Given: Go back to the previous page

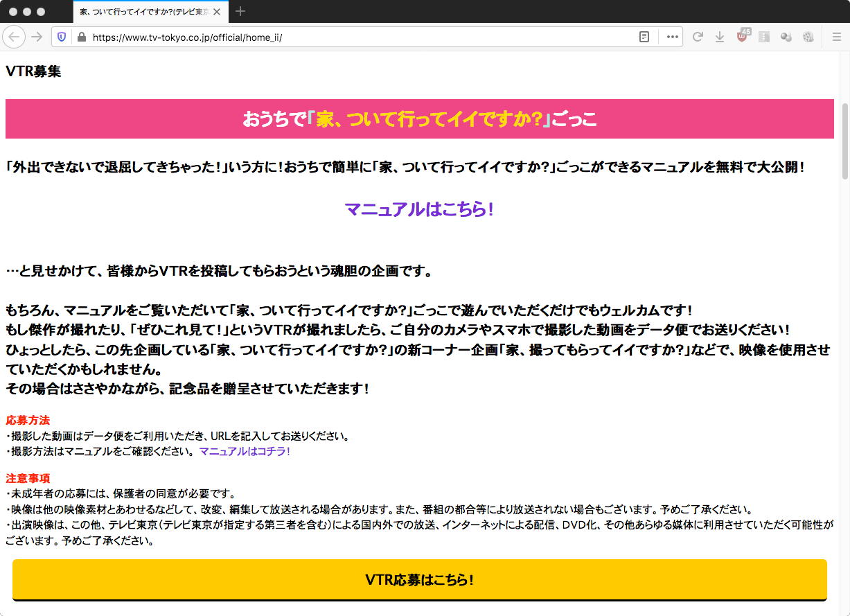Looking at the screenshot, I should pyautogui.click(x=15, y=37).
